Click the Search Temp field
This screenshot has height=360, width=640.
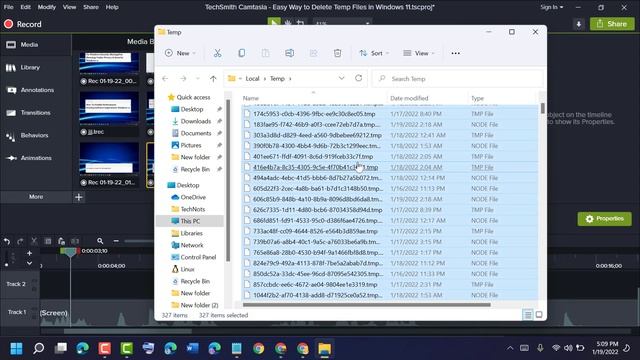point(458,78)
